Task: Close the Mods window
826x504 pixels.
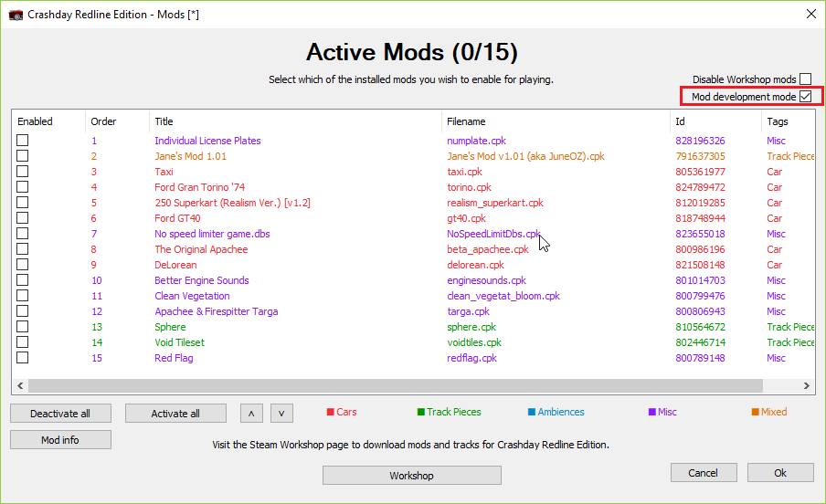Action: (811, 15)
